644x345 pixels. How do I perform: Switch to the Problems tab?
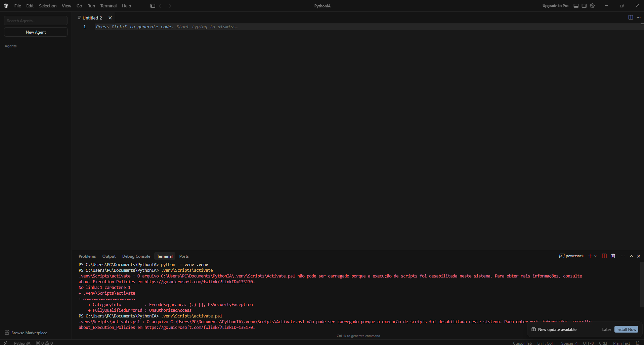point(87,256)
